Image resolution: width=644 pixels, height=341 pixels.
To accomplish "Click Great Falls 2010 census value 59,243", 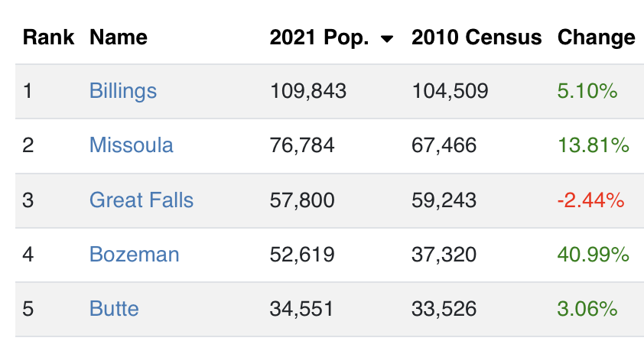I will pos(444,200).
